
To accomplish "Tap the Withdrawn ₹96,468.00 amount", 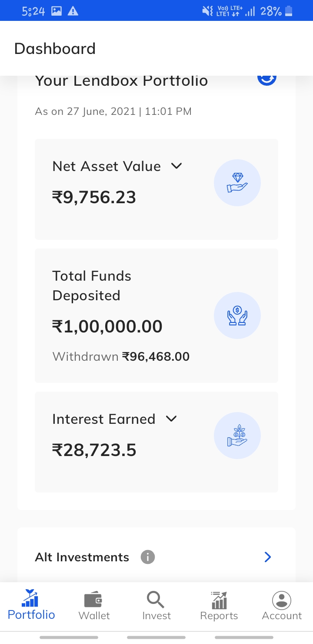I will (x=156, y=357).
